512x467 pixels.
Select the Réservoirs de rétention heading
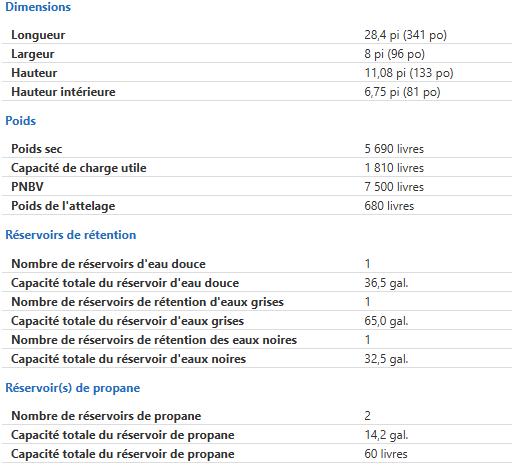point(71,235)
